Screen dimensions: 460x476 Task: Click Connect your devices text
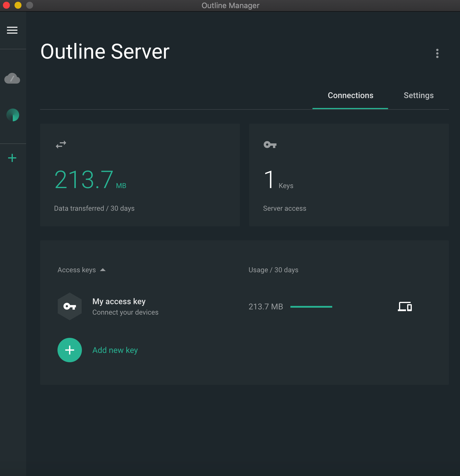(x=125, y=312)
